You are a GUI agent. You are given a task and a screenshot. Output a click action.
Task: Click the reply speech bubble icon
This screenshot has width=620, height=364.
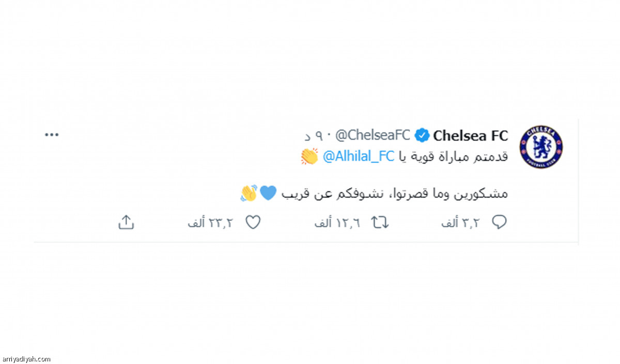click(x=499, y=223)
